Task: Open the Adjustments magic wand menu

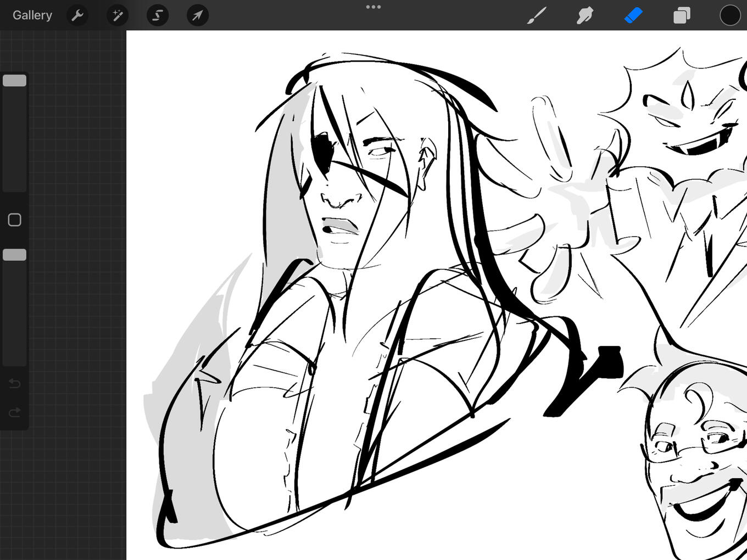Action: click(x=118, y=15)
